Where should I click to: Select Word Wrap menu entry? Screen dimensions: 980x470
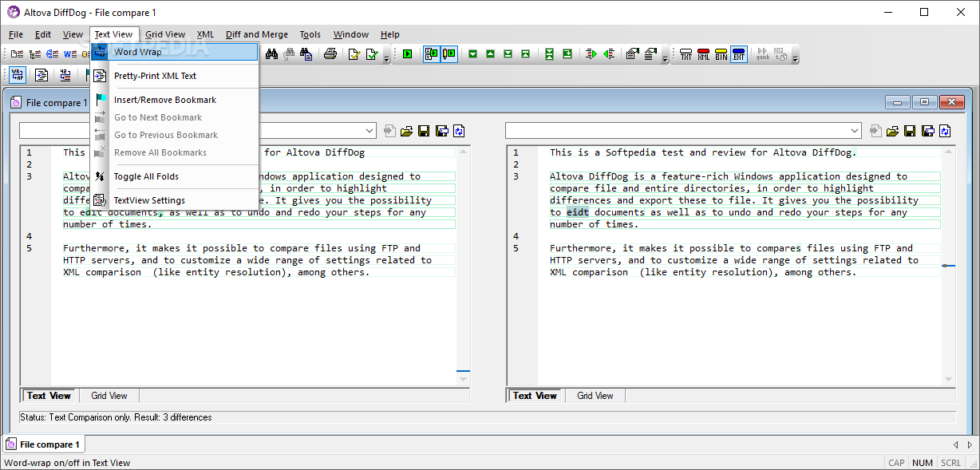pyautogui.click(x=174, y=52)
